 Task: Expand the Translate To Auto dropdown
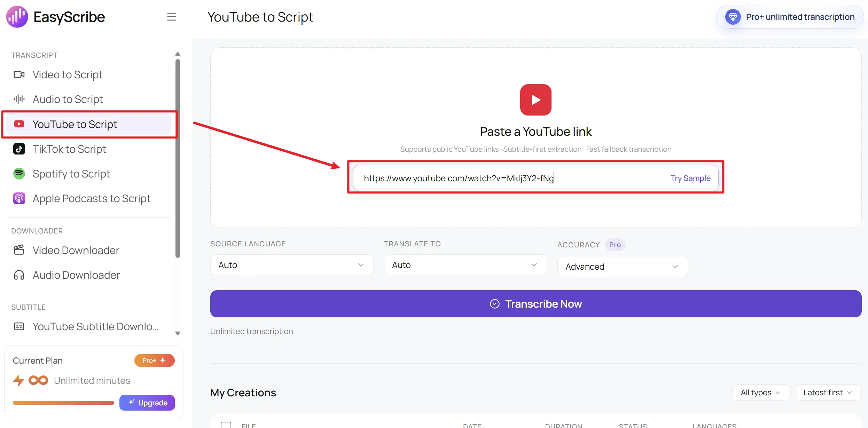[465, 265]
